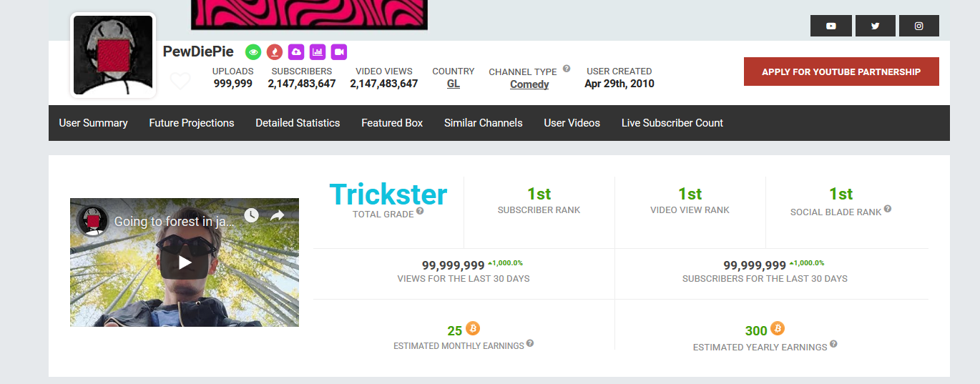Click help icon beside Channel Type
Image resolution: width=980 pixels, height=384 pixels.
pos(567,69)
